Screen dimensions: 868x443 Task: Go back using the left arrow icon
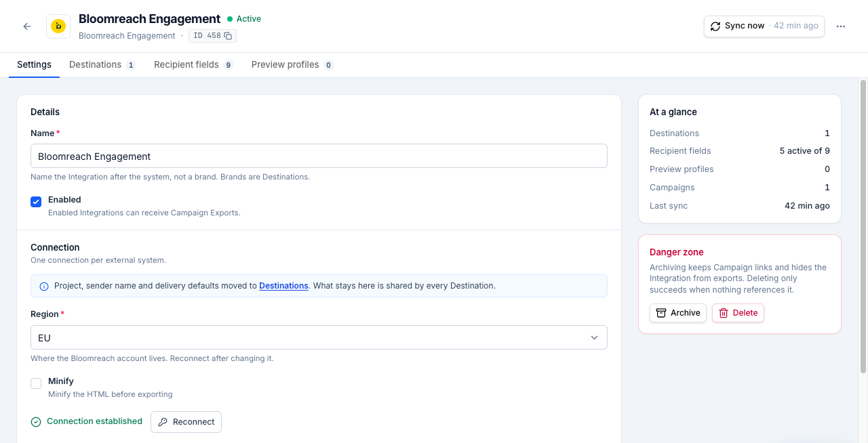click(x=27, y=26)
